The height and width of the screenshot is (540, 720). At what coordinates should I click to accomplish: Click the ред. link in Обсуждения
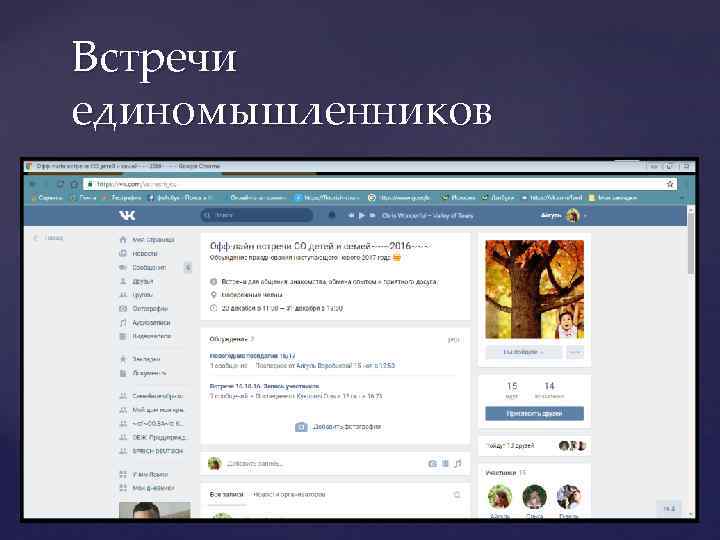453,340
